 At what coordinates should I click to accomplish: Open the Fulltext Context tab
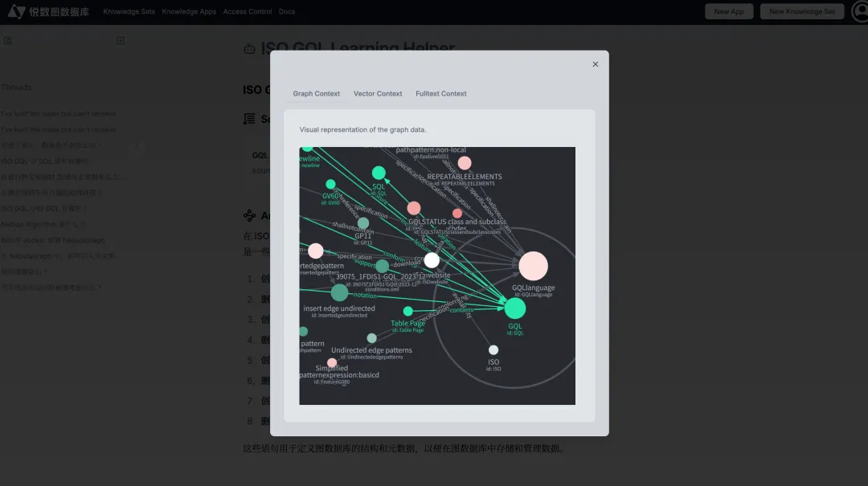(441, 94)
